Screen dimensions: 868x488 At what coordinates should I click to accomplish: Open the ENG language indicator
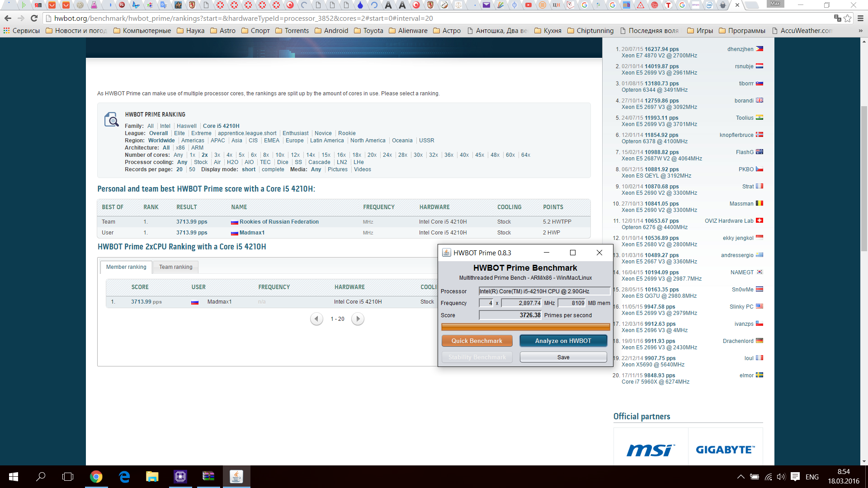812,477
